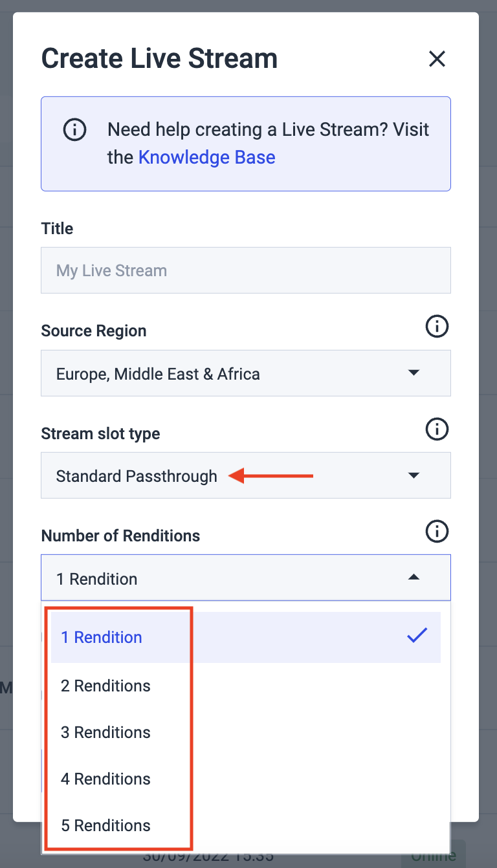Collapse the Number of Renditions dropdown
497x868 pixels.
click(x=414, y=577)
